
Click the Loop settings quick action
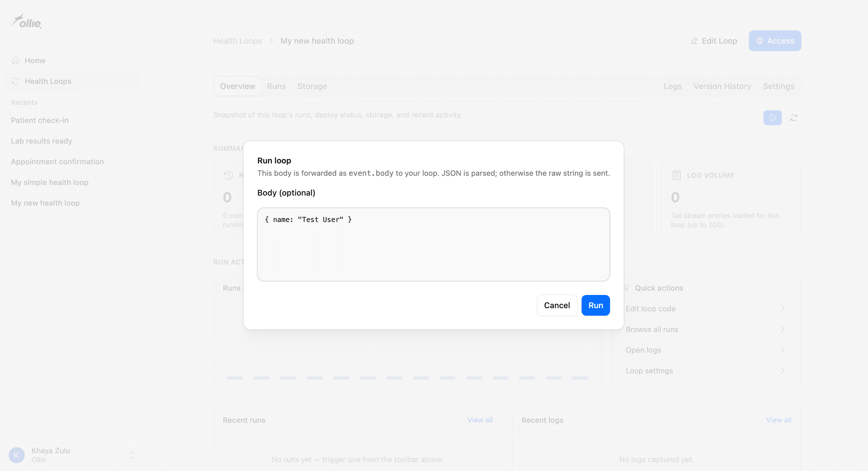point(706,370)
